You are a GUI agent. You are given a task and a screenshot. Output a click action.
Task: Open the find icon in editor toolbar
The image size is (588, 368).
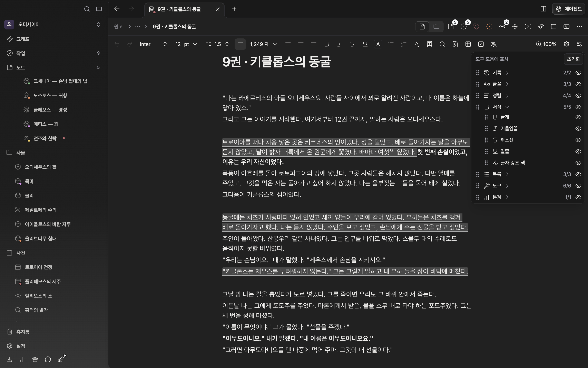[x=442, y=44]
